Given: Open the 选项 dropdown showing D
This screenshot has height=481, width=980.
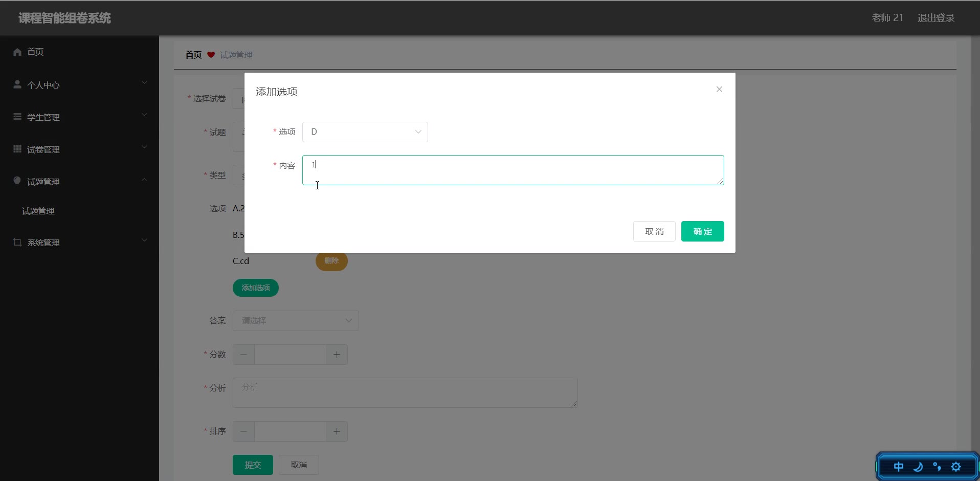Looking at the screenshot, I should click(x=365, y=132).
